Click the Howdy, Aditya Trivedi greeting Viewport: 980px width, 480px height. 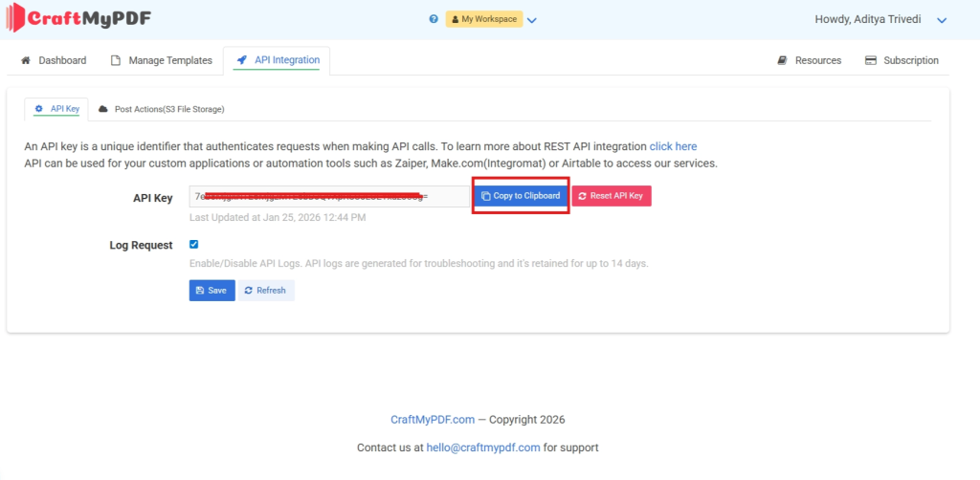click(x=870, y=19)
